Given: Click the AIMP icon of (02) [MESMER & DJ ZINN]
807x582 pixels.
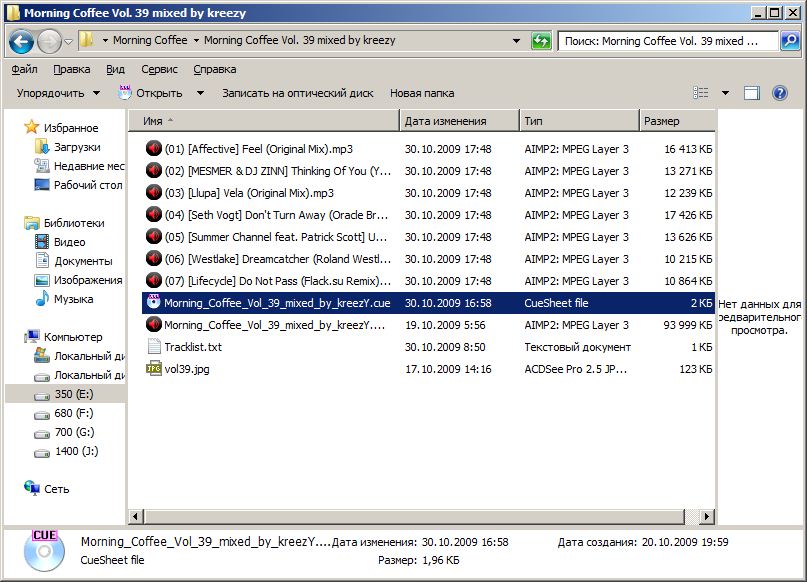Looking at the screenshot, I should pos(153,171).
